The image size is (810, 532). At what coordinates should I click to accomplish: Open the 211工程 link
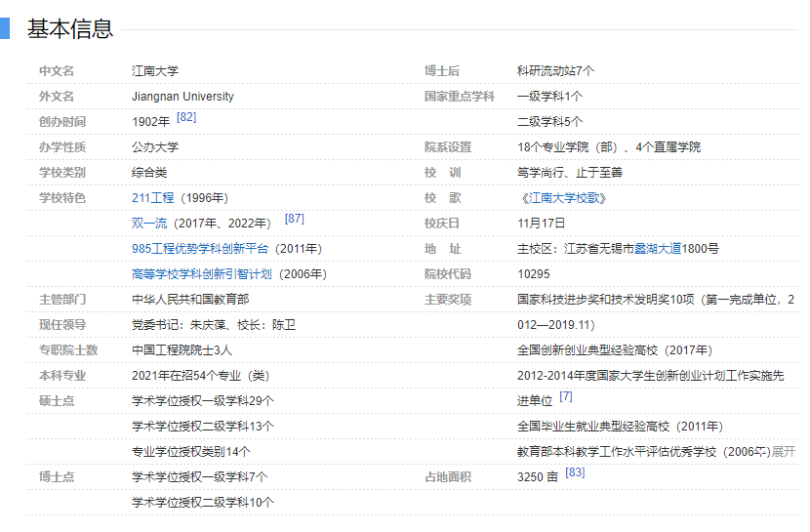point(152,198)
